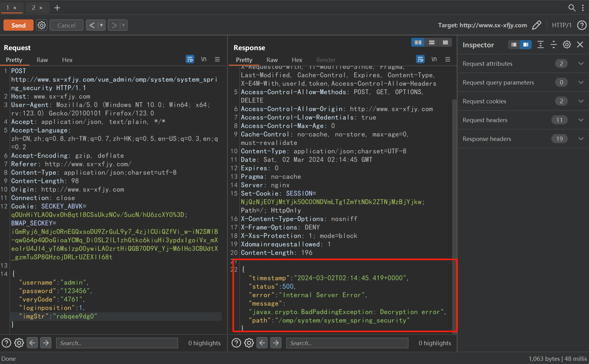Close Repeater tab 1
This screenshot has width=589, height=364.
(15, 8)
